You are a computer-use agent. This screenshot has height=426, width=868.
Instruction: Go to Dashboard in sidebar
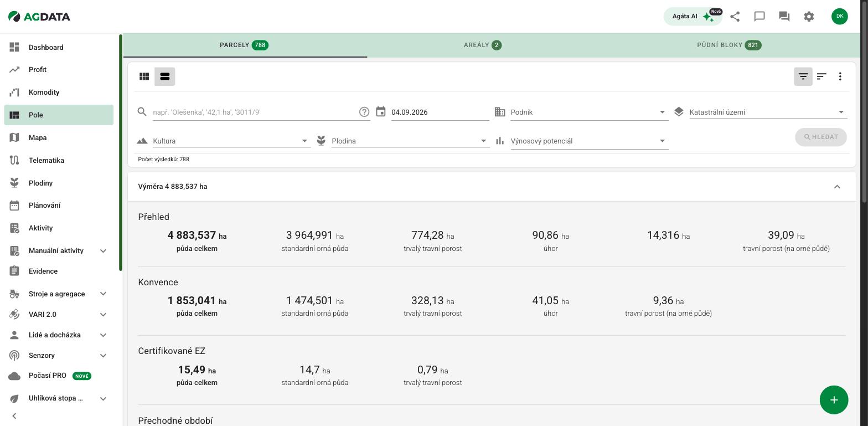tap(59, 47)
